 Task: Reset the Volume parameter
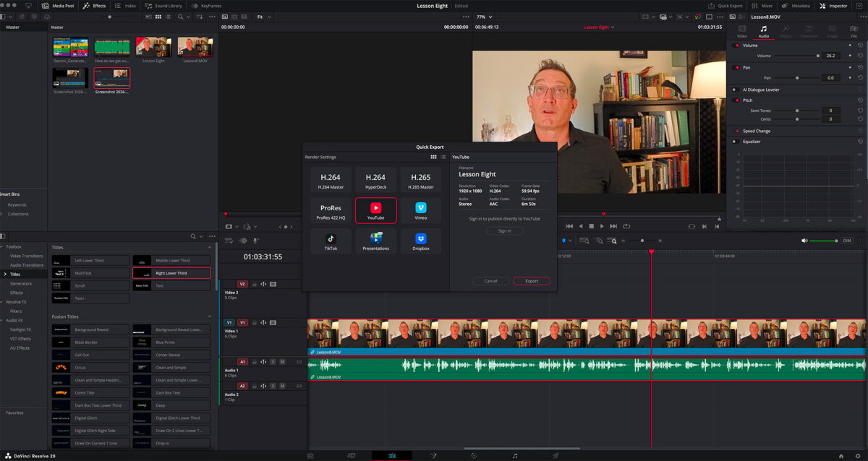pyautogui.click(x=860, y=56)
